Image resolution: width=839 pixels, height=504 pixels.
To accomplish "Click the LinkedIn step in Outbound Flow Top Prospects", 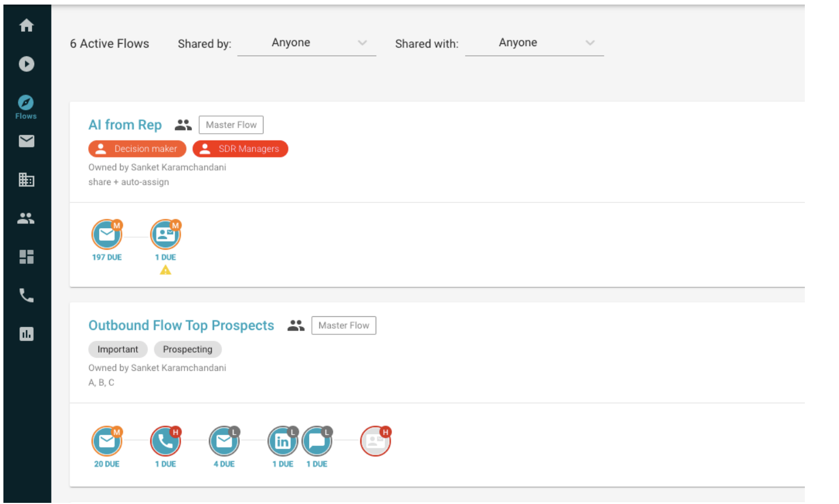I will coord(282,441).
